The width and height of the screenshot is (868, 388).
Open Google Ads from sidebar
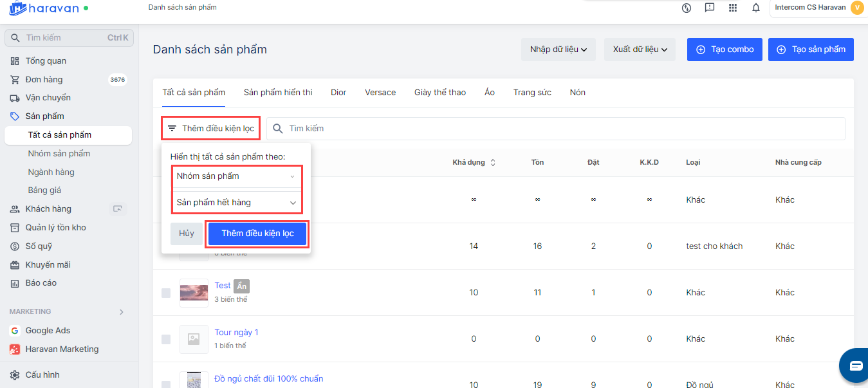(x=48, y=331)
